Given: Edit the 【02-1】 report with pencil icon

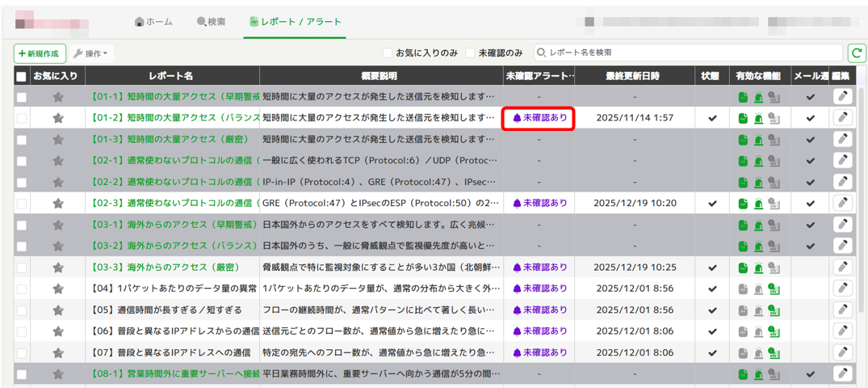Looking at the screenshot, I should tap(842, 161).
